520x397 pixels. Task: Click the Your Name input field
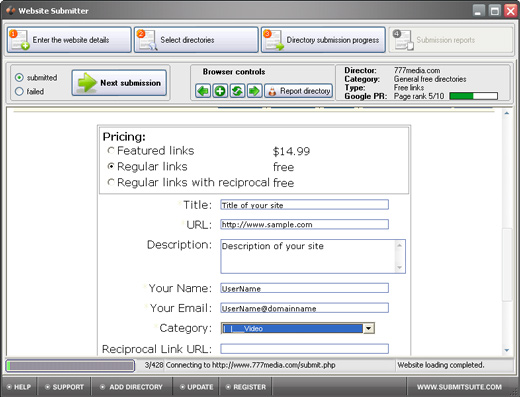click(x=304, y=288)
